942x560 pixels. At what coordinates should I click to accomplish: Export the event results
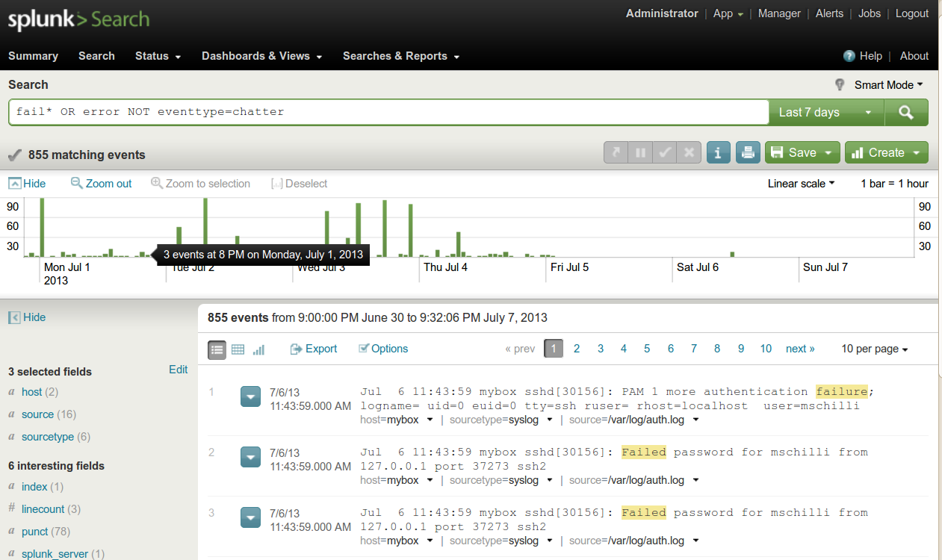[x=314, y=349]
